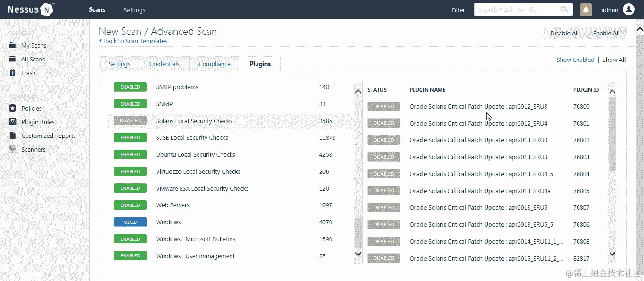The height and width of the screenshot is (281, 644).
Task: Click the Search Plugin Families field
Action: pos(523,9)
